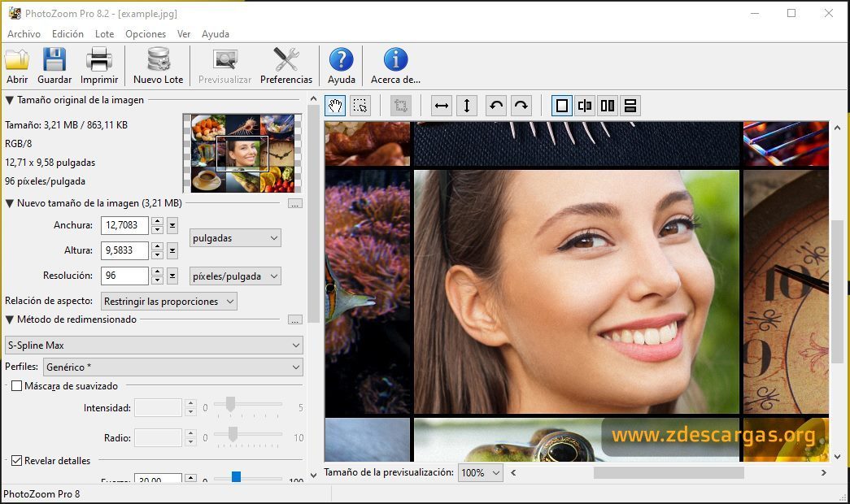Click the left panel vertical scrollbar
Screen dimensions: 850x504
313,213
